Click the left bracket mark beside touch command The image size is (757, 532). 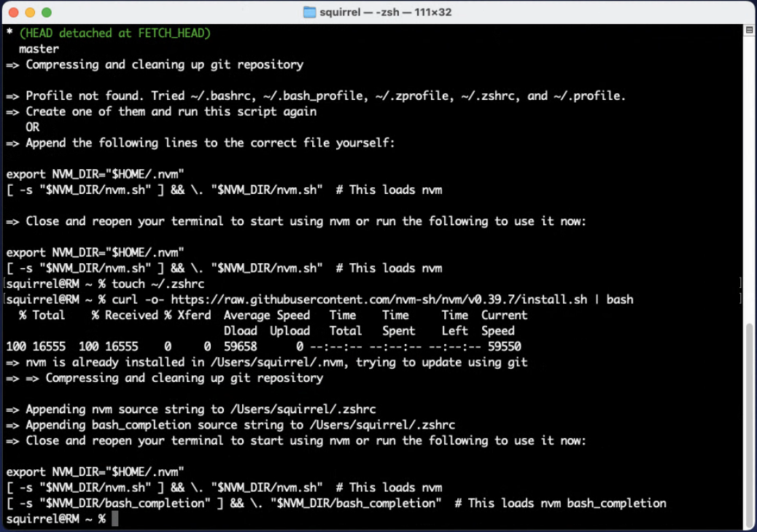click(x=3, y=283)
